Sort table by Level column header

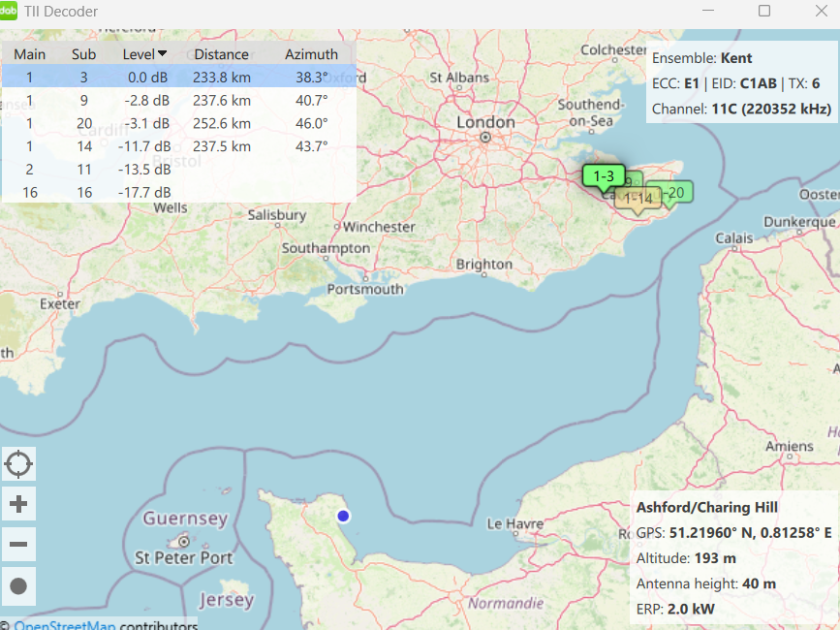coord(144,54)
